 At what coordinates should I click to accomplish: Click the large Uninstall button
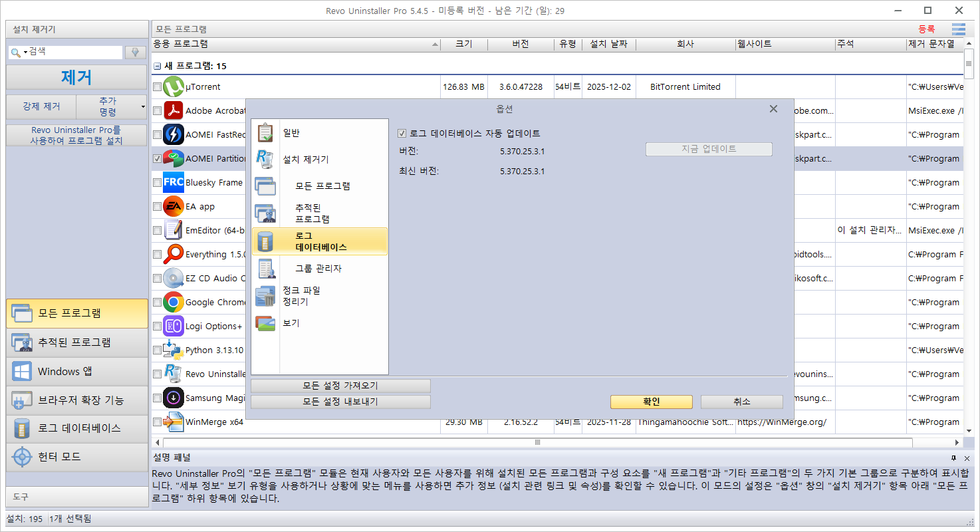click(x=76, y=77)
